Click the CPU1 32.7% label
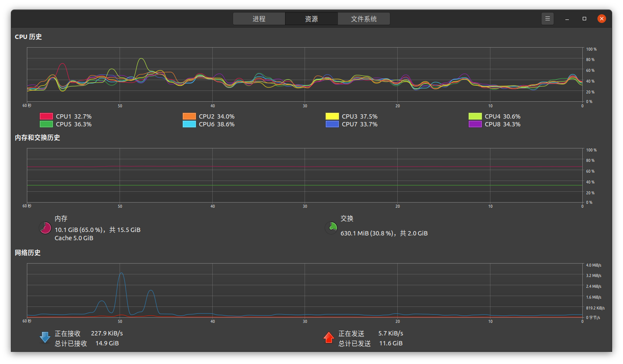Screen dimensions: 623x364 [x=74, y=116]
